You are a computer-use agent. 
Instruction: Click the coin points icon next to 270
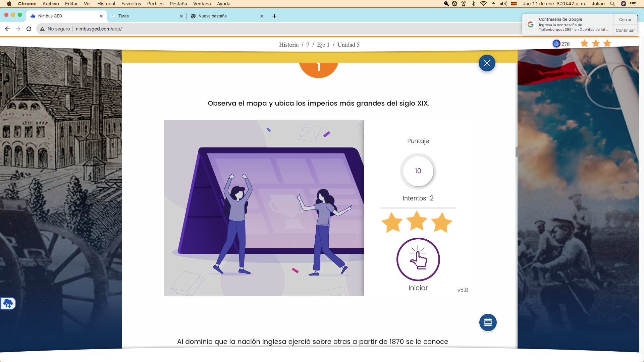point(556,44)
